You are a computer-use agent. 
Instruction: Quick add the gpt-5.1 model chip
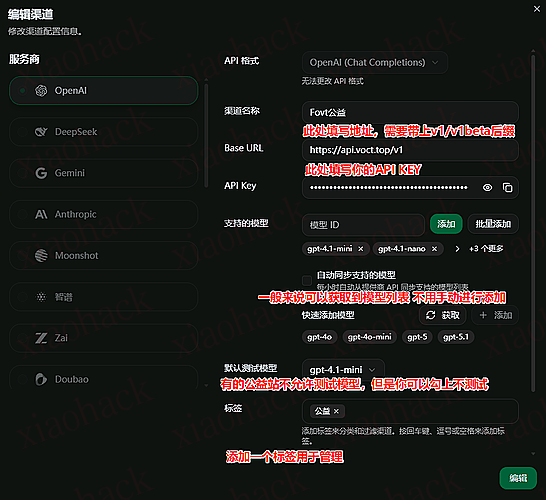click(456, 337)
